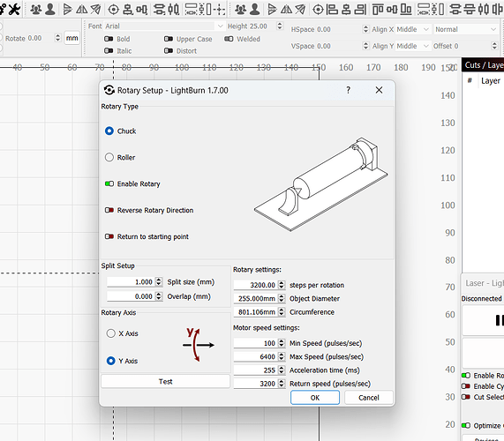Click the Layer column header
The height and width of the screenshot is (441, 504).
[x=491, y=81]
